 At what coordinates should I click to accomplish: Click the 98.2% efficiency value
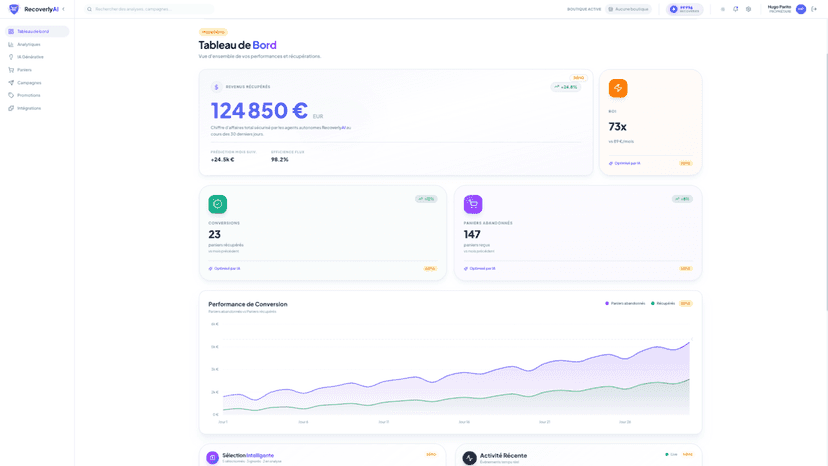click(x=279, y=160)
